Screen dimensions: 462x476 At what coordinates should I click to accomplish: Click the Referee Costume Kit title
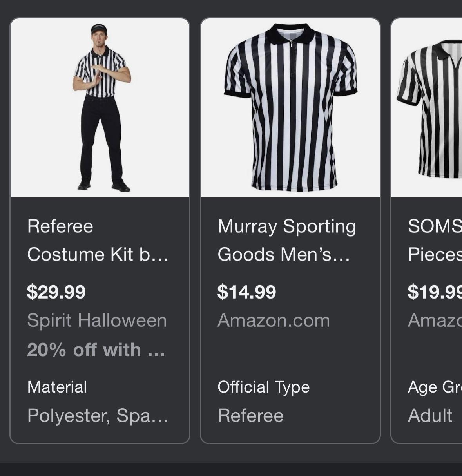98,240
